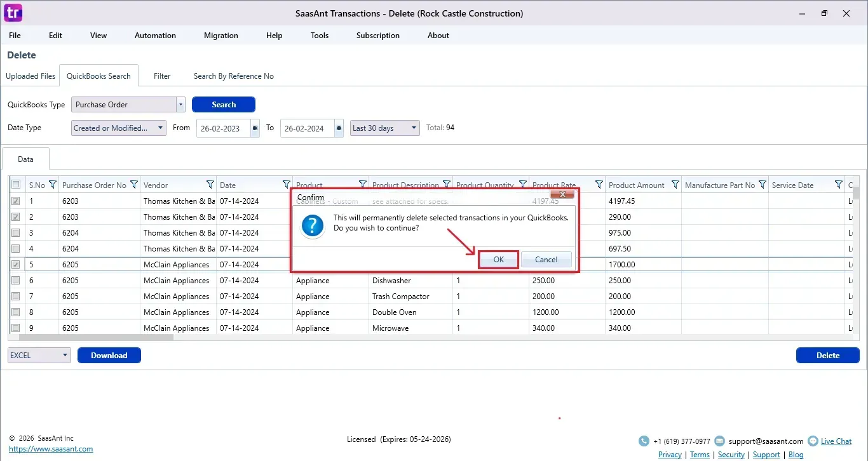The image size is (868, 461).
Task: Click the horizontal scrollbar under the data table
Action: tap(95, 338)
